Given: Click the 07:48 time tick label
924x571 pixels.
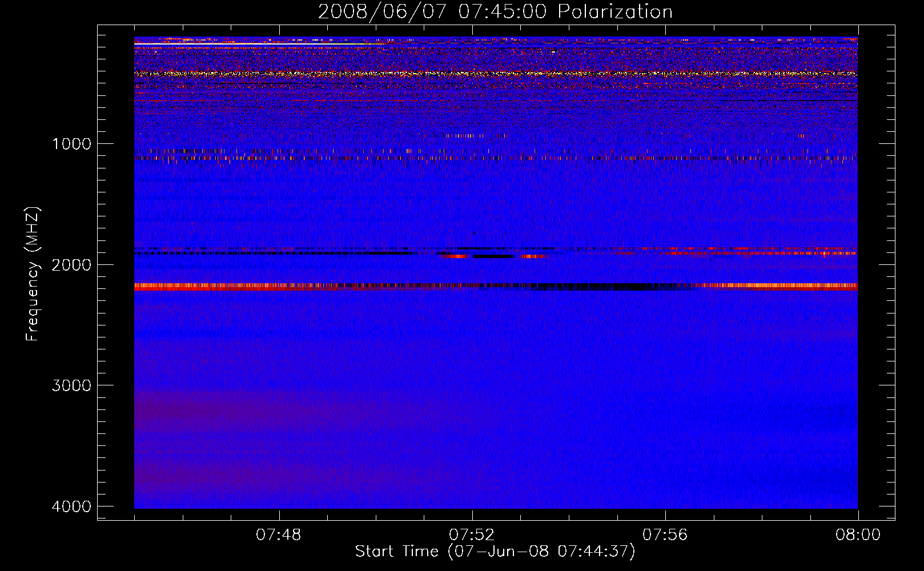Looking at the screenshot, I should [x=279, y=535].
